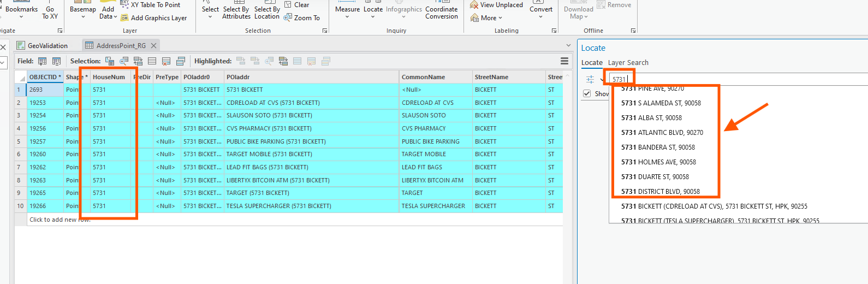The image size is (868, 284).
Task: Pick suggestion 5731 ALBA ST, 90058
Action: click(651, 118)
